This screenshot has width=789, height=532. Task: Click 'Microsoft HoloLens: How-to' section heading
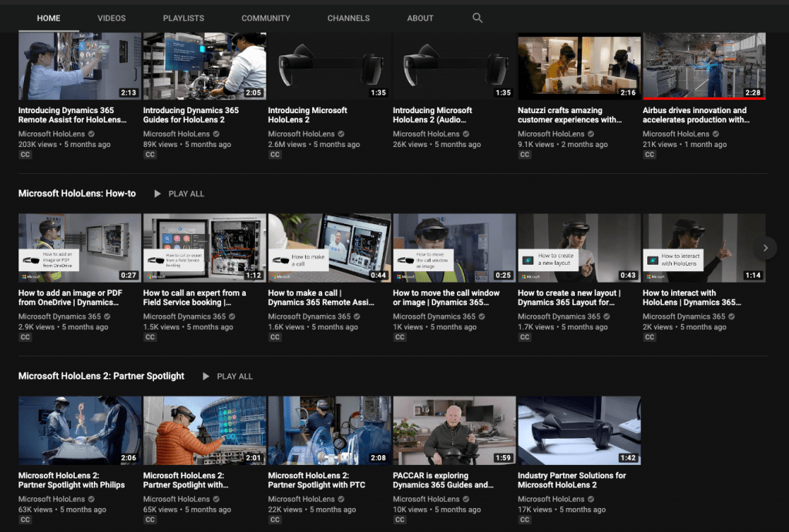point(77,194)
